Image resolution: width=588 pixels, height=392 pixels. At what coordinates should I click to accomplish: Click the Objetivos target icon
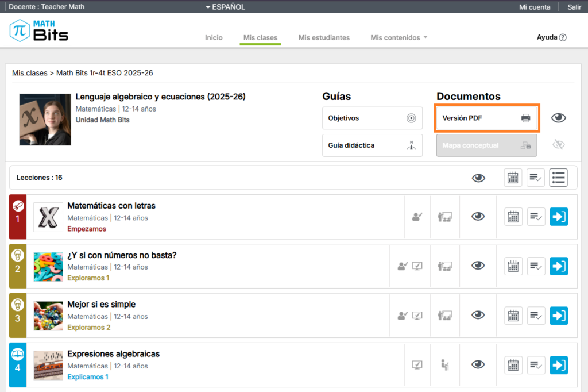pos(411,118)
